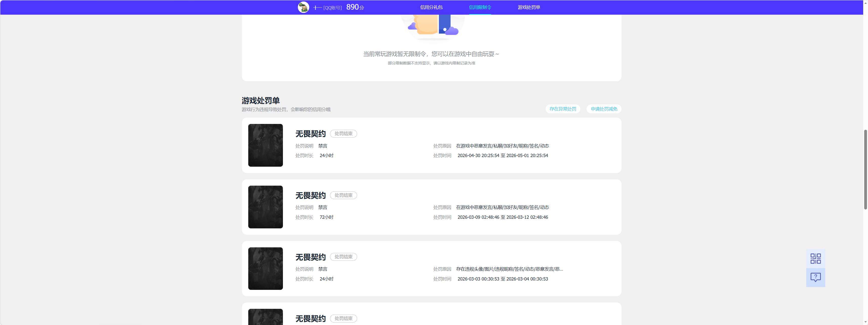This screenshot has height=325, width=868.
Task: Click the user avatar in header
Action: click(303, 7)
